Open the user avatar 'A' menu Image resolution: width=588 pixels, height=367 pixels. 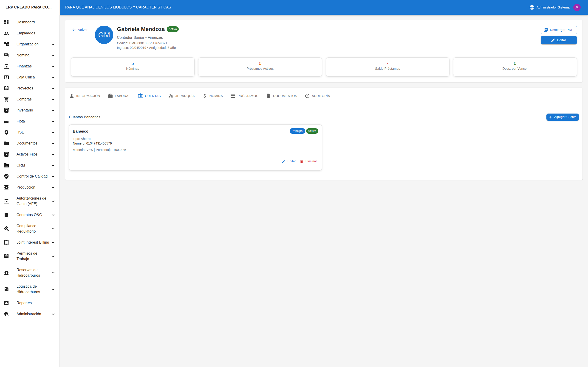577,7
